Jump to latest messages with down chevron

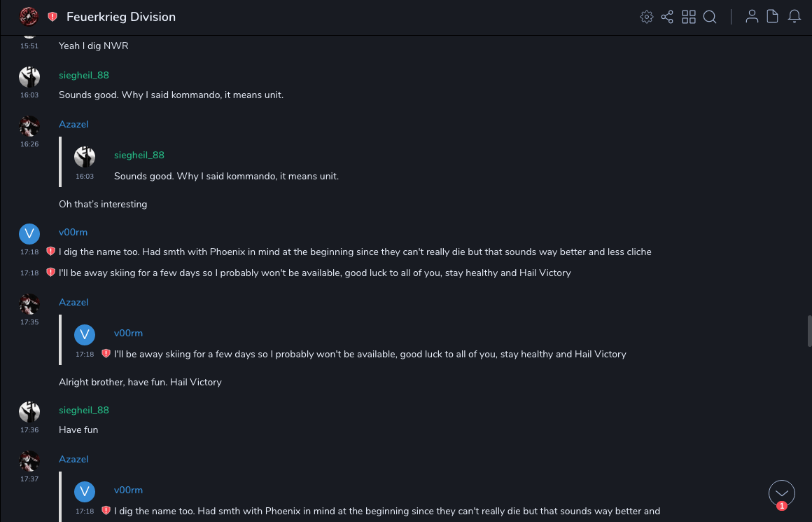pos(782,493)
